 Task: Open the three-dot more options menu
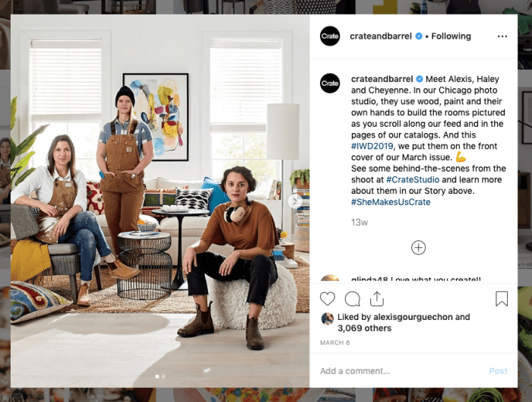[502, 36]
